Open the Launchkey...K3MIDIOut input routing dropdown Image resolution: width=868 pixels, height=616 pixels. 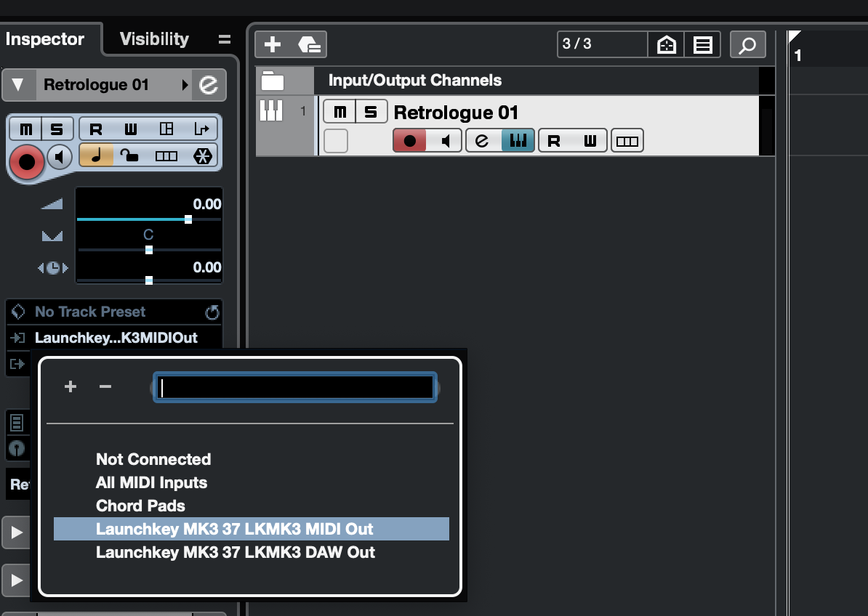tap(116, 338)
